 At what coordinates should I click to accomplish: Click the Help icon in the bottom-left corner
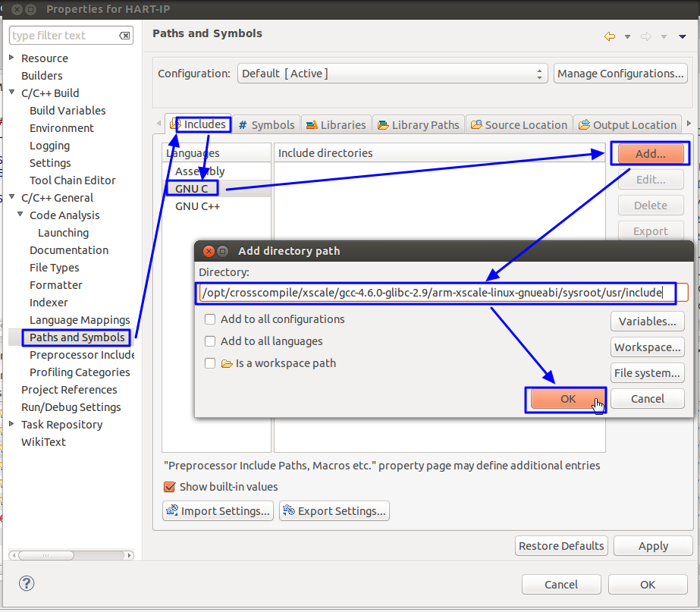tap(26, 584)
